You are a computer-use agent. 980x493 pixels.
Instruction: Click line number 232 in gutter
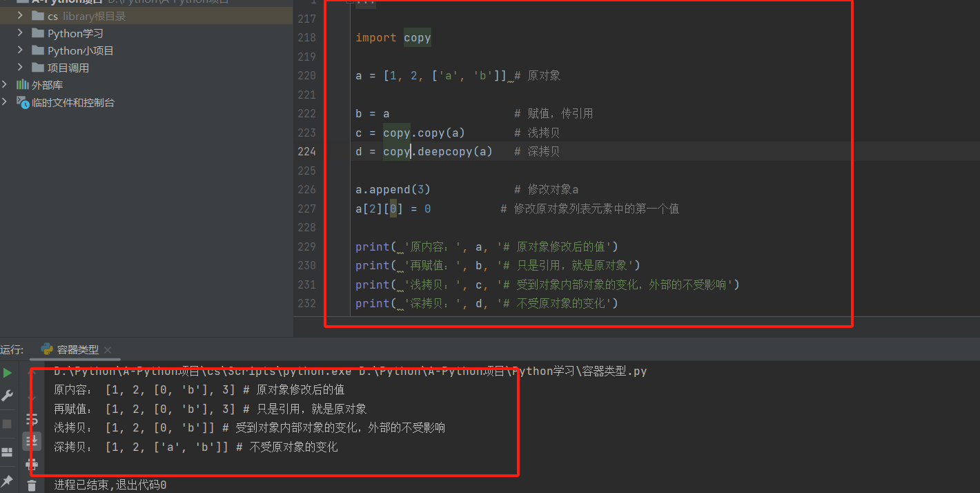(x=306, y=303)
